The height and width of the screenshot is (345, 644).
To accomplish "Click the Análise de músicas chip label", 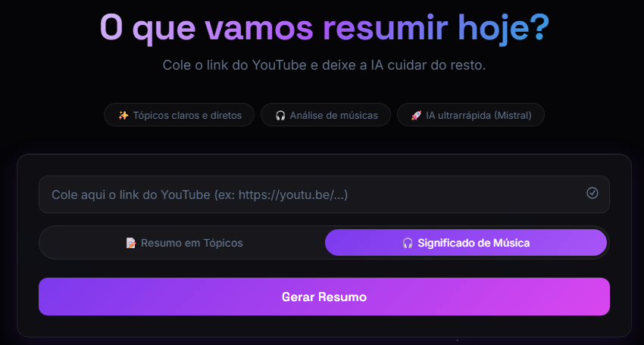I will 333,115.
